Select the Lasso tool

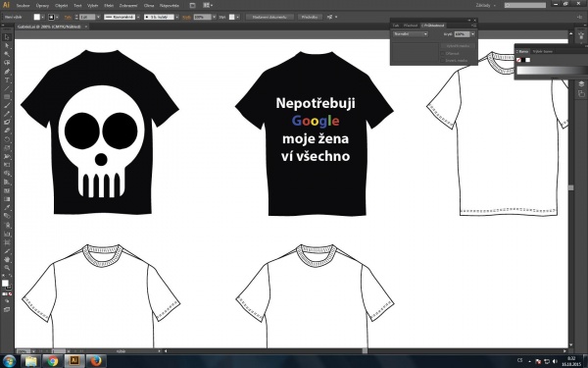[x=7, y=63]
